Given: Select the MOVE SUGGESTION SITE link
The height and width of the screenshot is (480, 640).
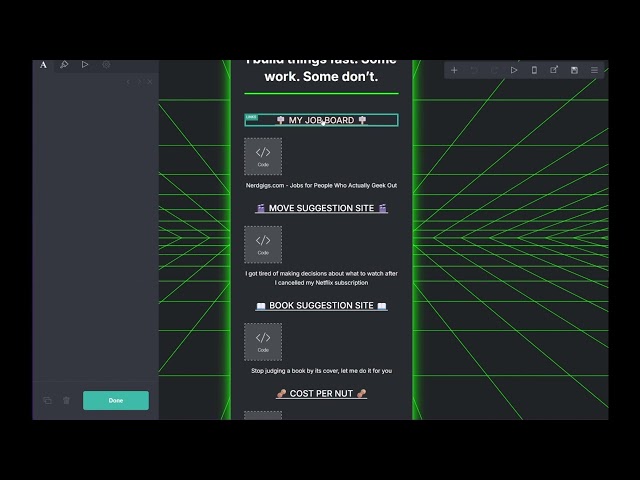Looking at the screenshot, I should pos(321,208).
